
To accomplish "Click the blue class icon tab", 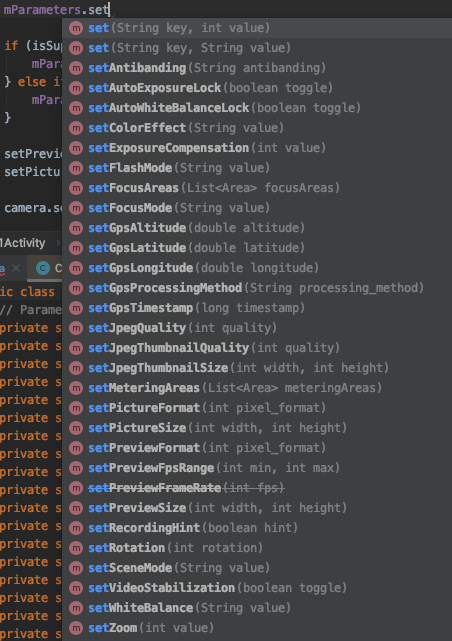I will click(x=43, y=268).
